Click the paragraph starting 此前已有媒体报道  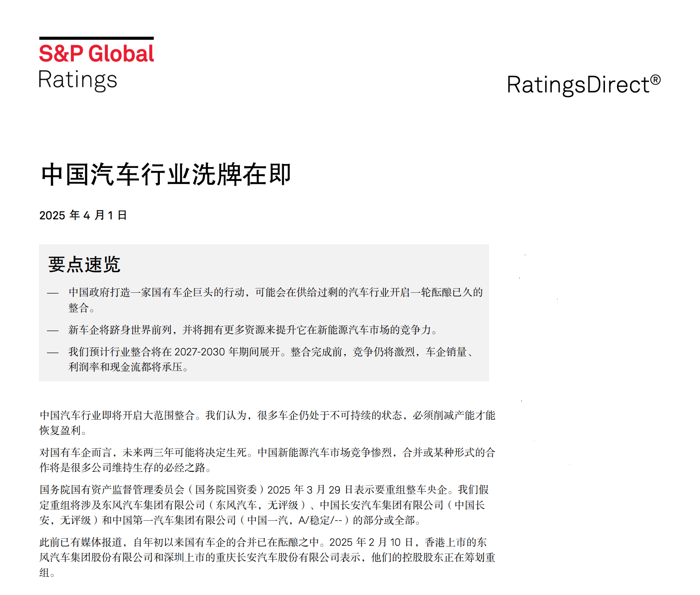click(x=267, y=557)
